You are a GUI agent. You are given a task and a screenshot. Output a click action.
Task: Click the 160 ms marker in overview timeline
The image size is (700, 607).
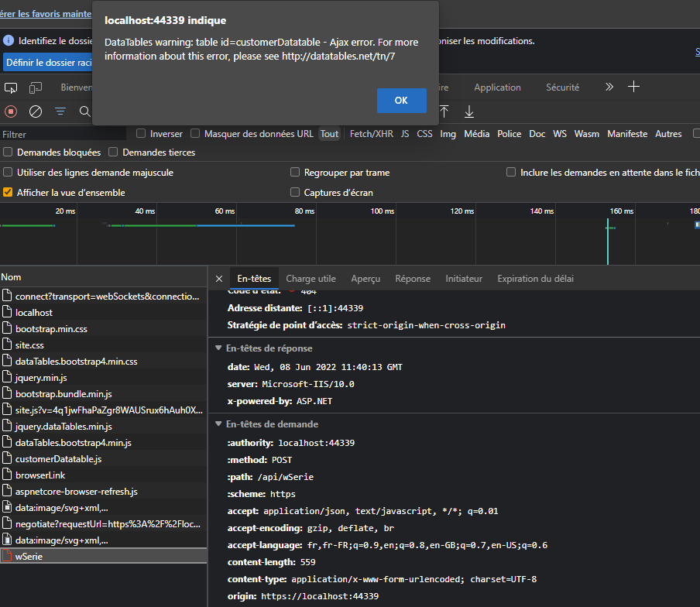pyautogui.click(x=622, y=211)
